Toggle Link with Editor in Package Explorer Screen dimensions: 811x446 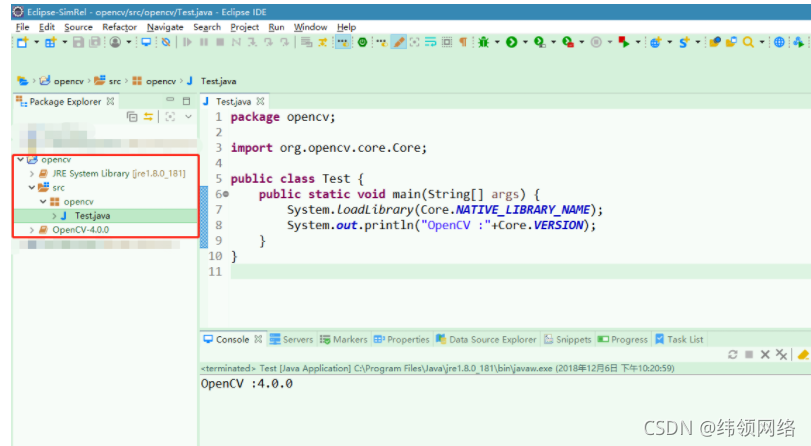click(x=148, y=117)
